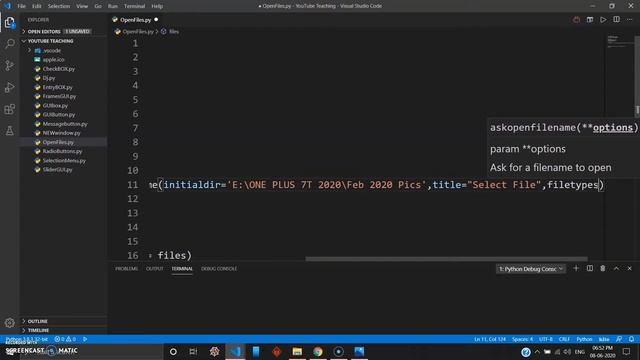Open the Windows Action Center icon
Screen dimensions: 640x360
coord(627,351)
